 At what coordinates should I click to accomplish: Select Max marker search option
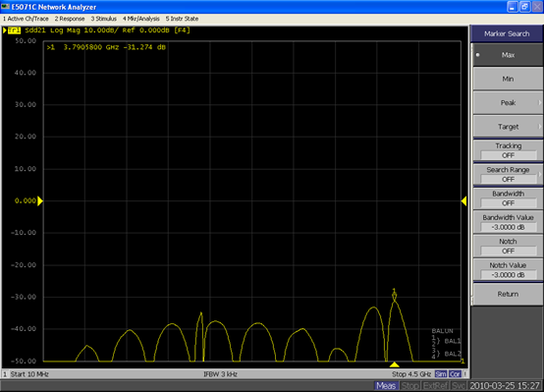pyautogui.click(x=508, y=55)
